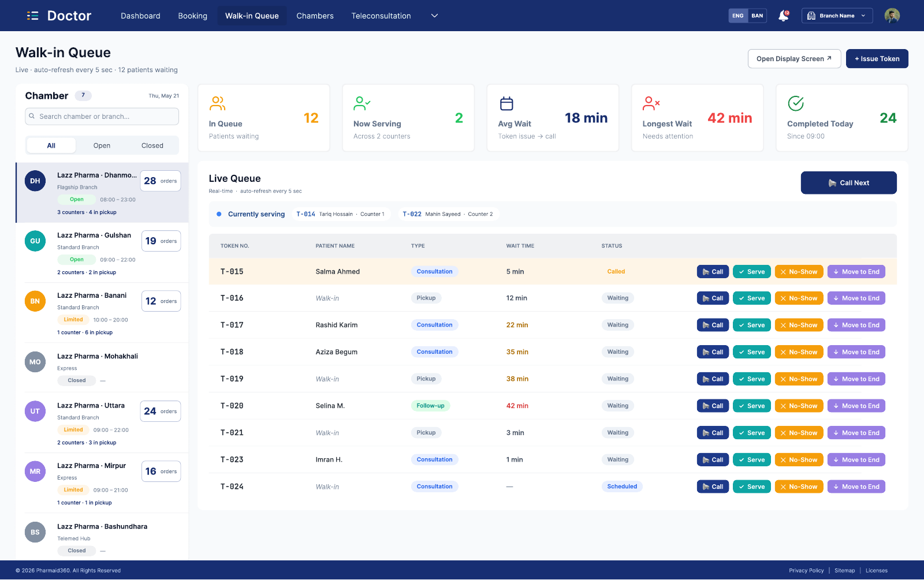Open Teleconsultation in the navigation
Viewport: 924px width, 580px height.
[381, 16]
